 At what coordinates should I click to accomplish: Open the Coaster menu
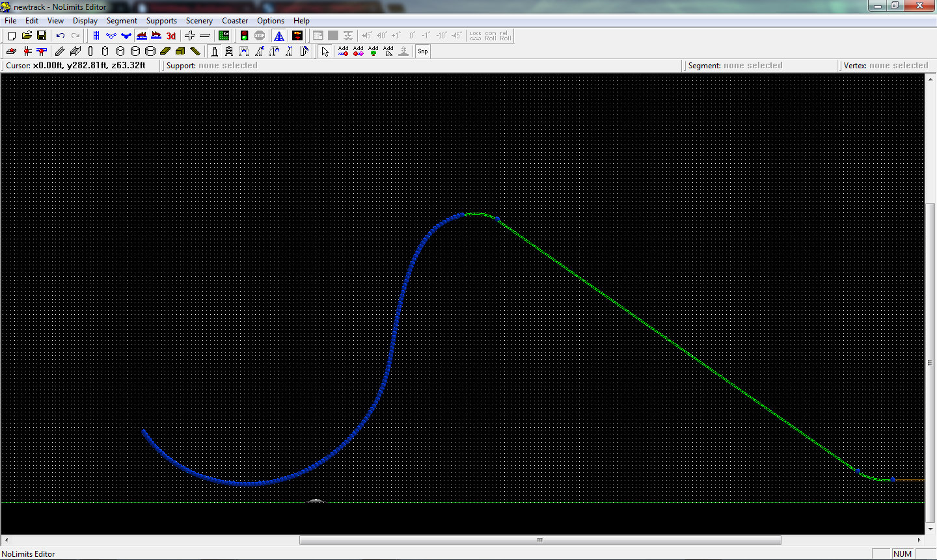click(x=235, y=21)
